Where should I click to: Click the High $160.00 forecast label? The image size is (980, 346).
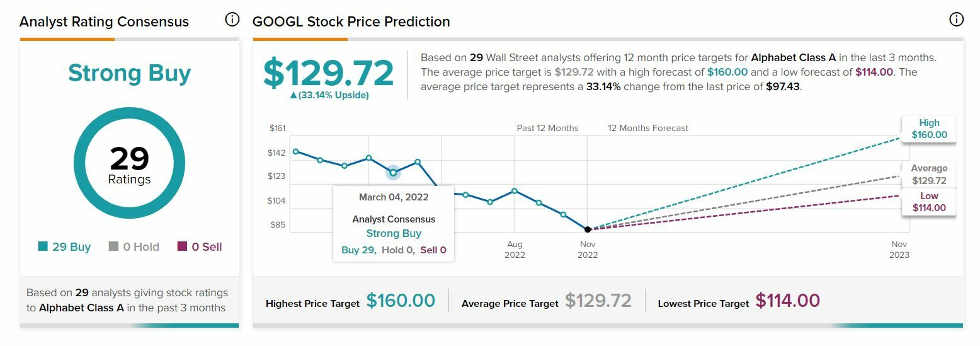tap(929, 129)
